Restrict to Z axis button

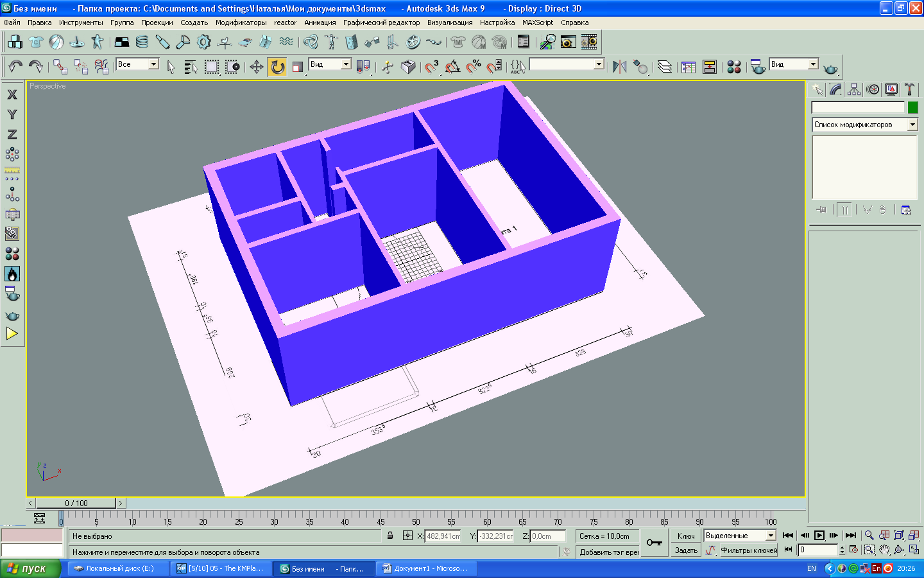click(12, 134)
